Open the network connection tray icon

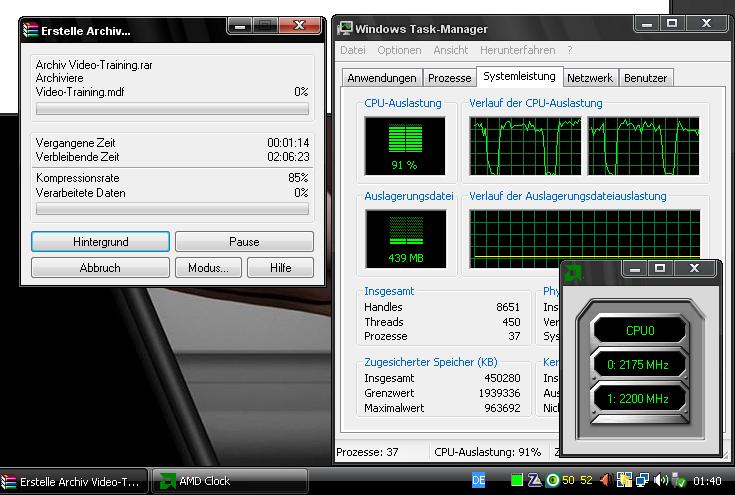tap(642, 480)
